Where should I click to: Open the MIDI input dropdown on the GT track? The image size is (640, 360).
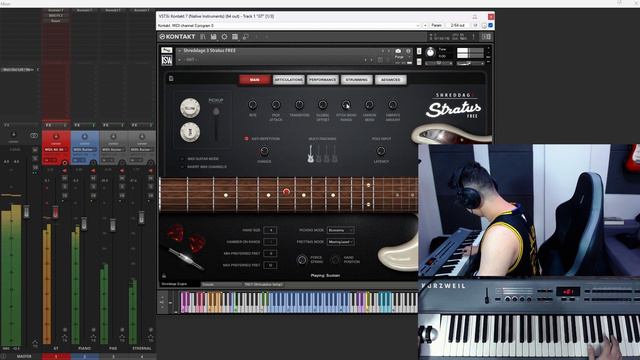click(56, 150)
